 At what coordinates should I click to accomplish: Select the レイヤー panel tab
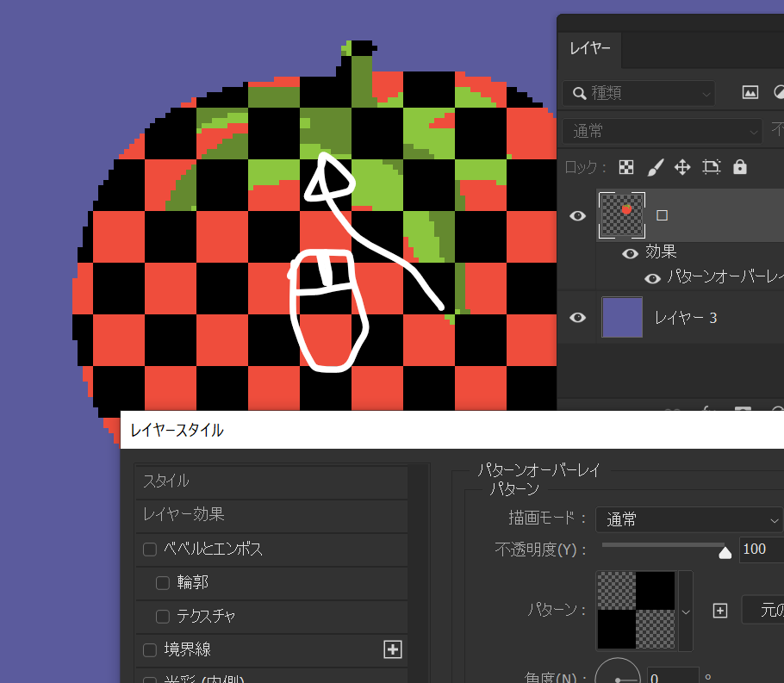point(589,49)
